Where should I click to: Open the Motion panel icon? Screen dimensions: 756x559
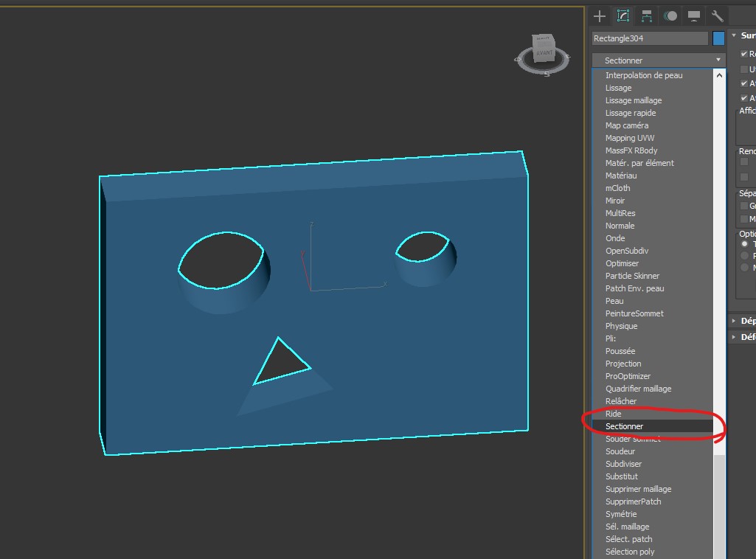[670, 16]
